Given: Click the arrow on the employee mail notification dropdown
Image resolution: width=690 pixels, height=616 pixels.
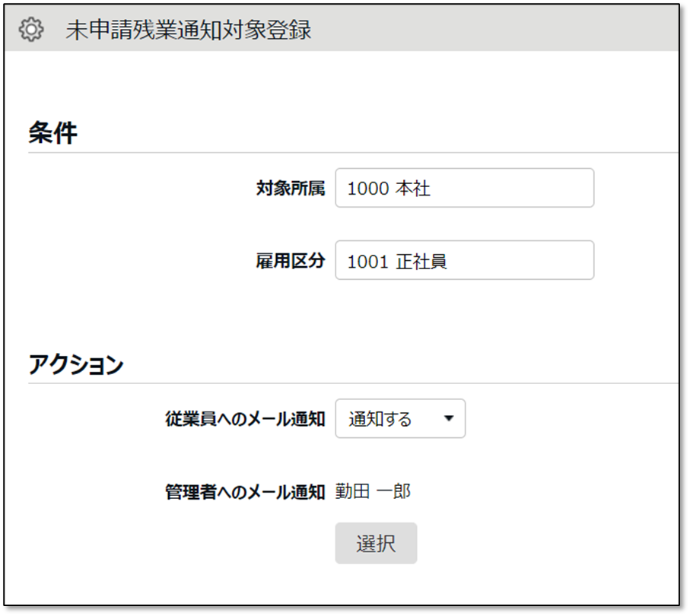Looking at the screenshot, I should 448,419.
